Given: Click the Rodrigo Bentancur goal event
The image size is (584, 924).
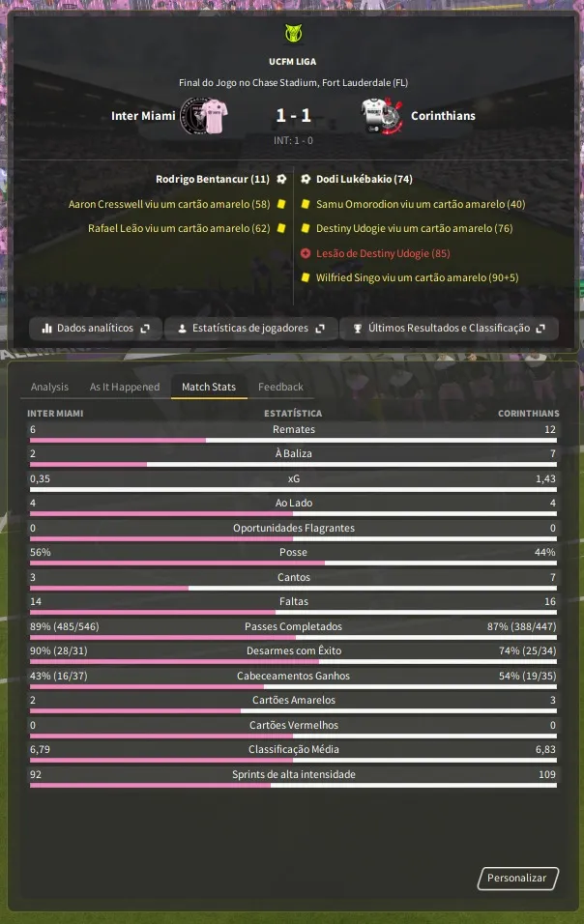Looking at the screenshot, I should 212,179.
